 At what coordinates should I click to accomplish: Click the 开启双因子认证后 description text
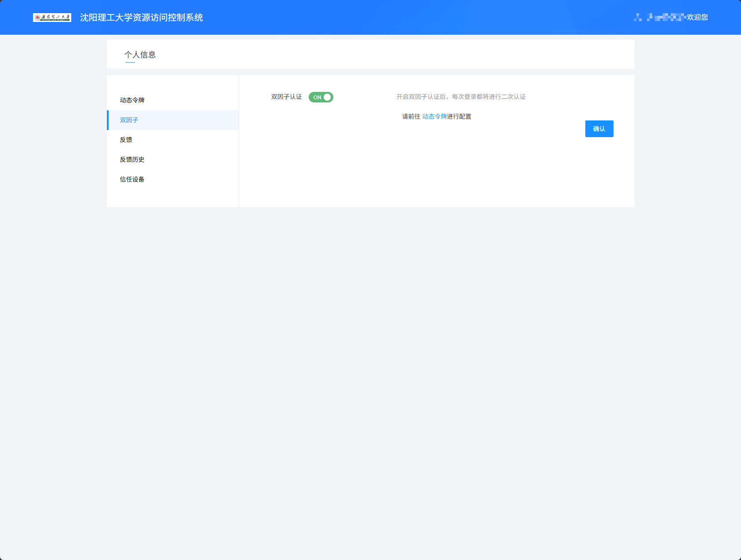click(x=461, y=97)
